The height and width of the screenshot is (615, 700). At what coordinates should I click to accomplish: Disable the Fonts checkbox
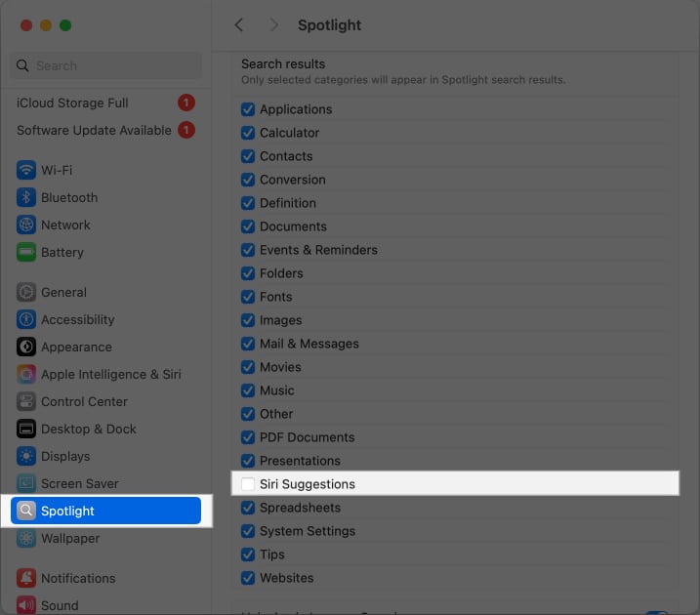coord(248,297)
